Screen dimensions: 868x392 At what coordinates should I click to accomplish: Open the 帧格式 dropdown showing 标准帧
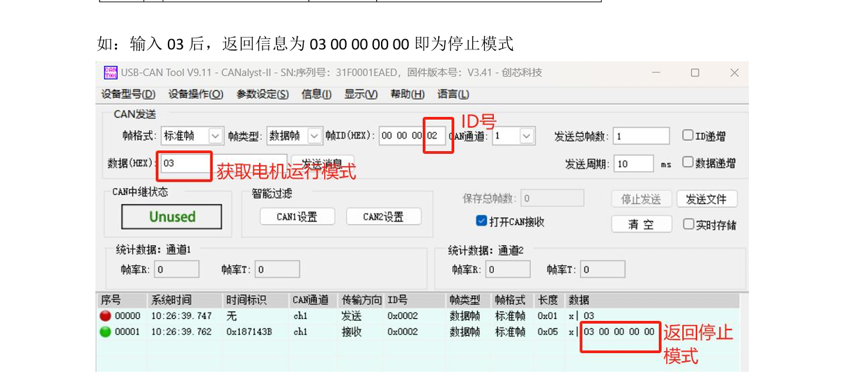(x=215, y=136)
